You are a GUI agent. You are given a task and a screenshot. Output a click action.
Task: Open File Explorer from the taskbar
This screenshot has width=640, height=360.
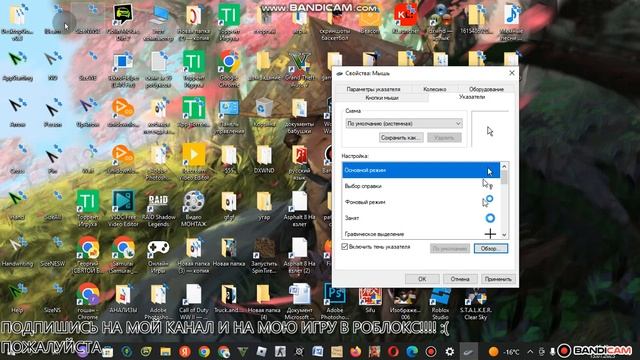[x=165, y=351]
